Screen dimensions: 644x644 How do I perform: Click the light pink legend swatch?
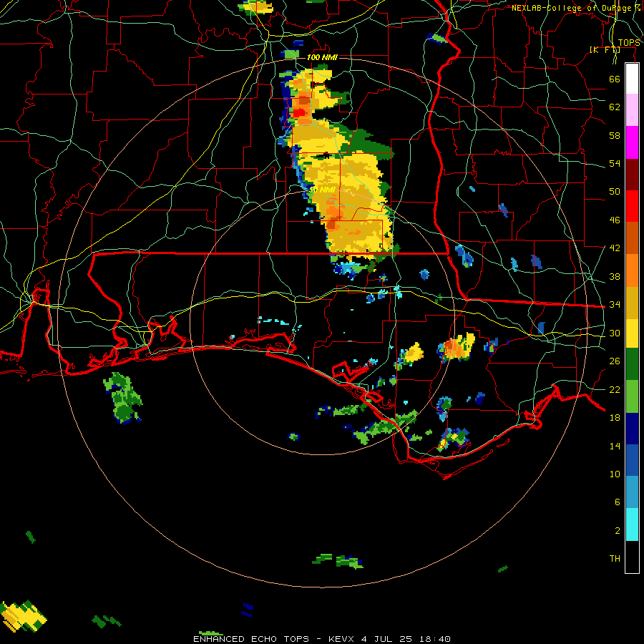point(632,109)
